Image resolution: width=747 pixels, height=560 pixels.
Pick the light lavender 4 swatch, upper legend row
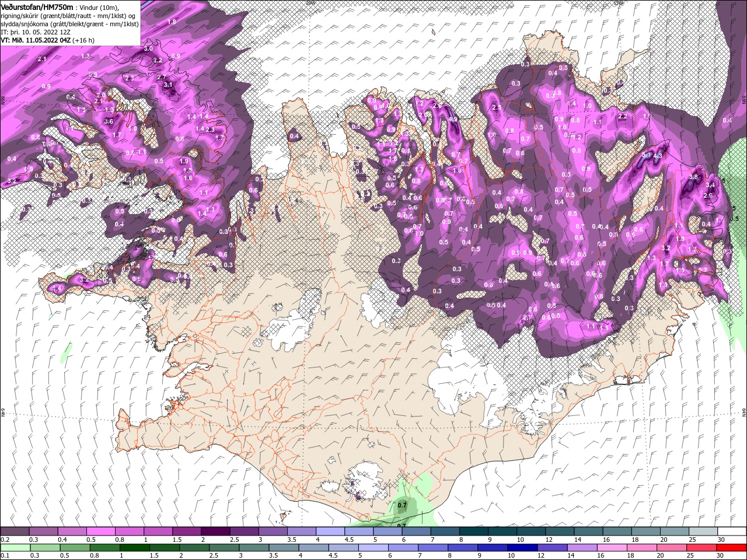tap(330, 531)
